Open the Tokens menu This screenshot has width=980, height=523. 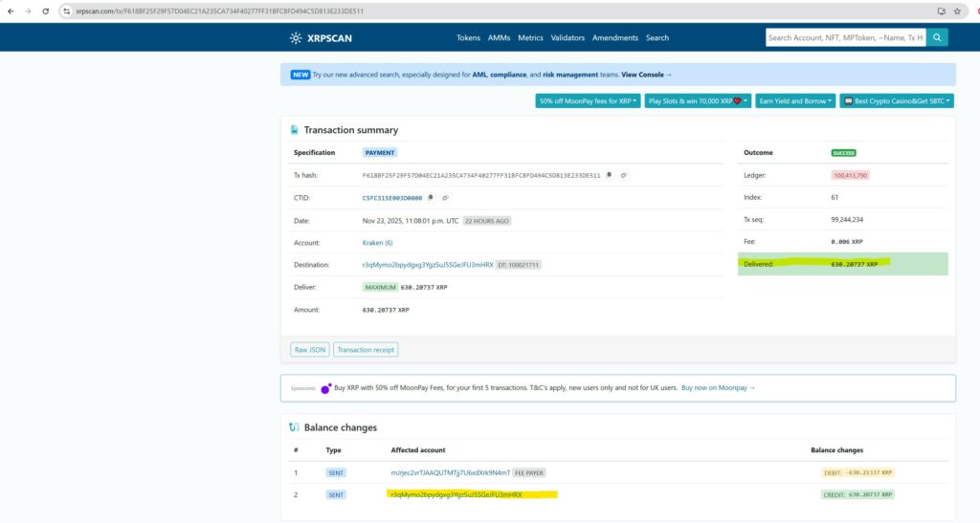pos(468,38)
